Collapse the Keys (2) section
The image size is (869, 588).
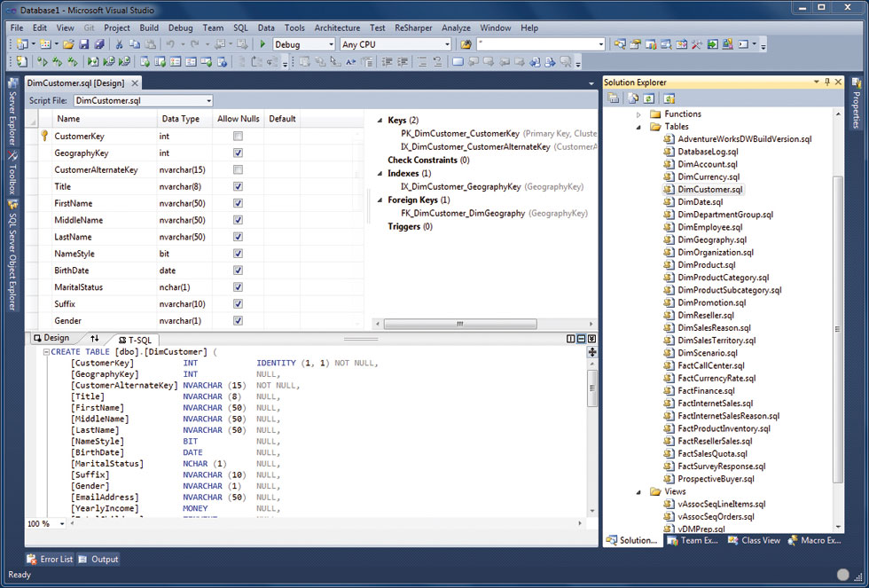click(x=380, y=121)
